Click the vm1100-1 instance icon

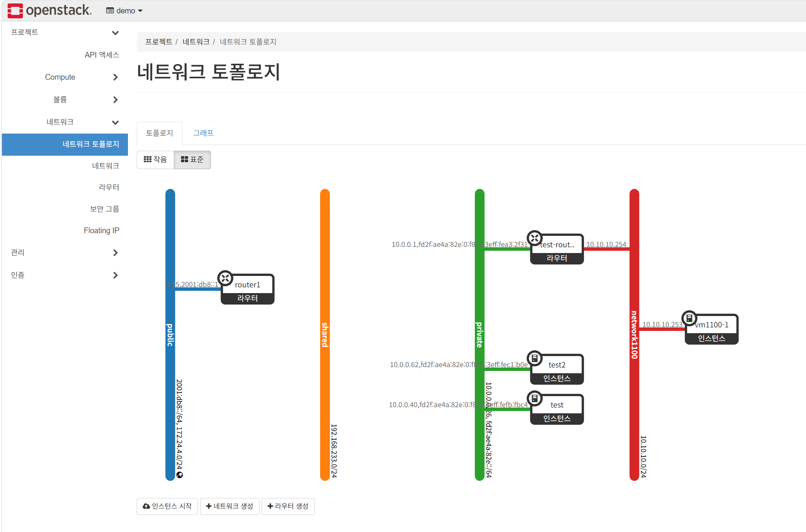click(689, 318)
